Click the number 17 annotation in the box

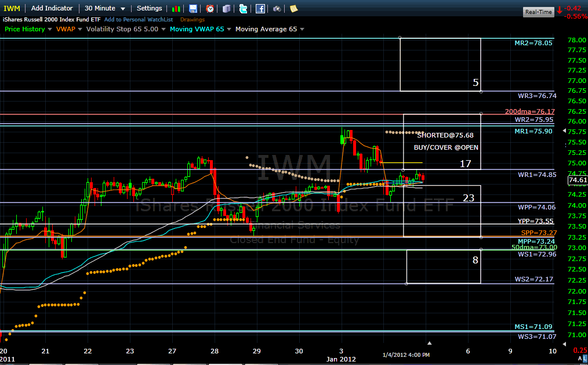pyautogui.click(x=466, y=164)
